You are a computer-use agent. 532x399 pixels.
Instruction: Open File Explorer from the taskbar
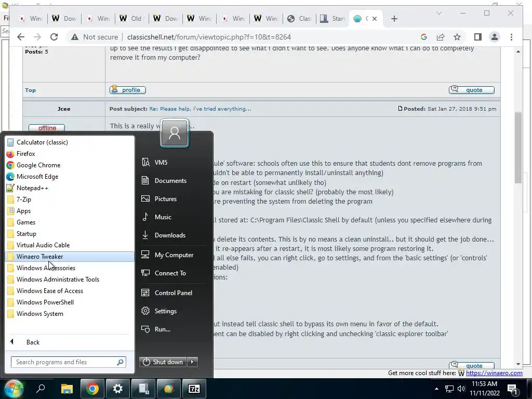click(x=67, y=389)
